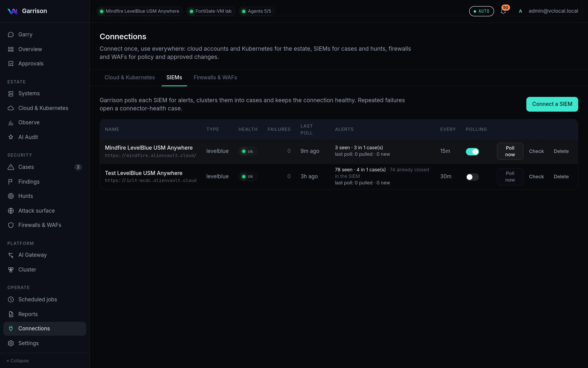Click the Connections plug icon
Viewport: 588px width, 368px height.
[11, 329]
